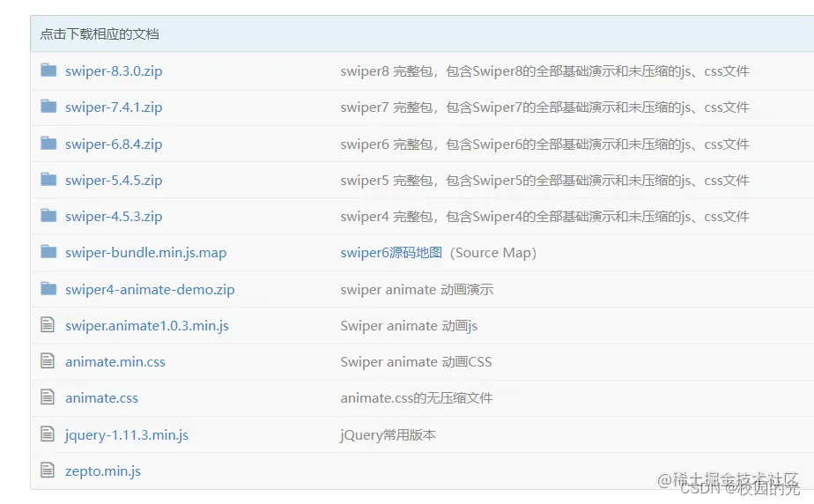Click the Swiper animate 动画CSS text
Viewport: 814px width, 504px height.
coord(416,362)
